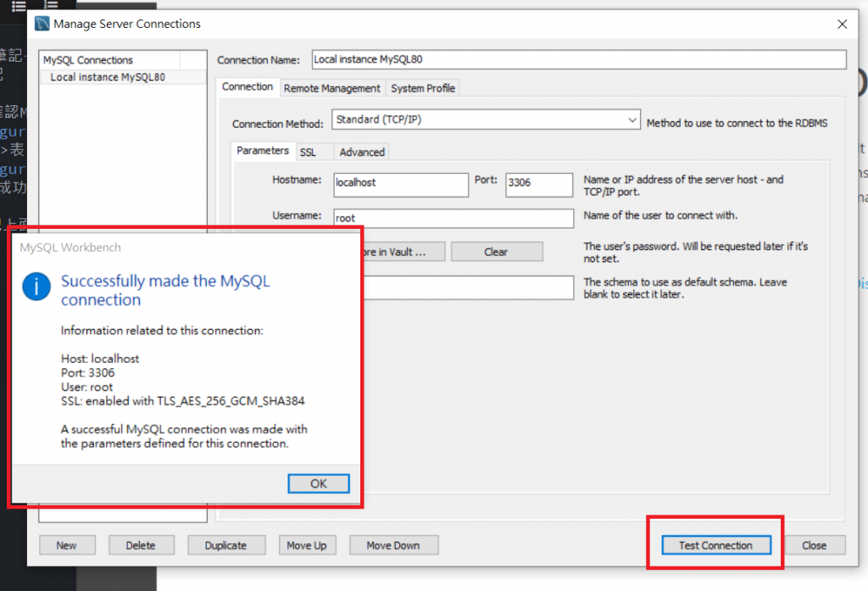Clear the stored password

(x=497, y=252)
